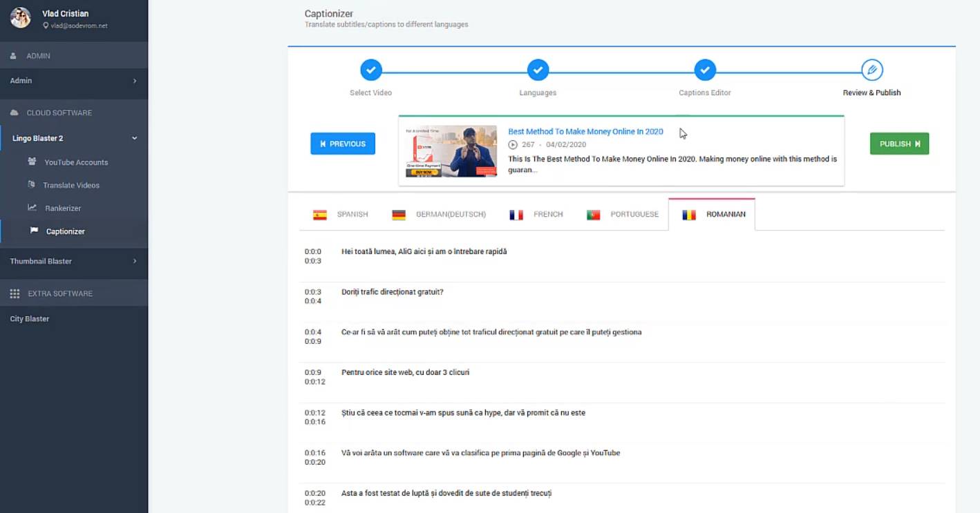The height and width of the screenshot is (513, 980).
Task: Click the vlad@sodevrom.net email text
Action: [x=79, y=26]
